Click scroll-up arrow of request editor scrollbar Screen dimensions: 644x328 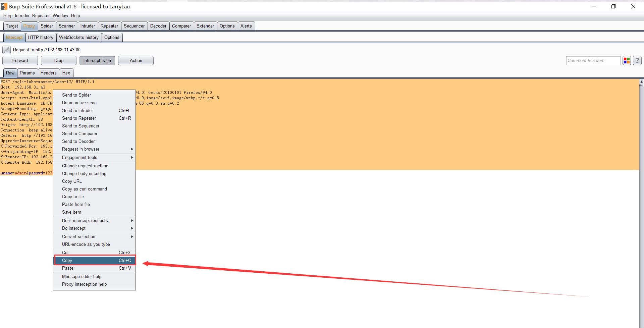(641, 82)
